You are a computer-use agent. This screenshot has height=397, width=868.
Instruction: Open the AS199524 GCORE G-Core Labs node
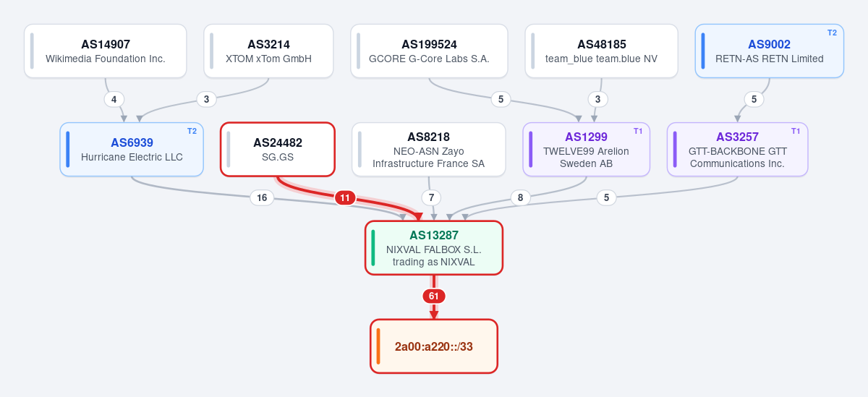click(430, 51)
